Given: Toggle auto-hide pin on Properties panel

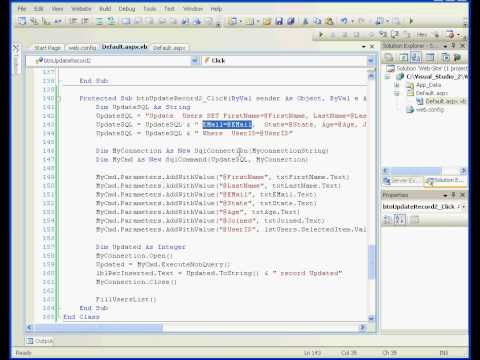Looking at the screenshot, I should pyautogui.click(x=454, y=195).
